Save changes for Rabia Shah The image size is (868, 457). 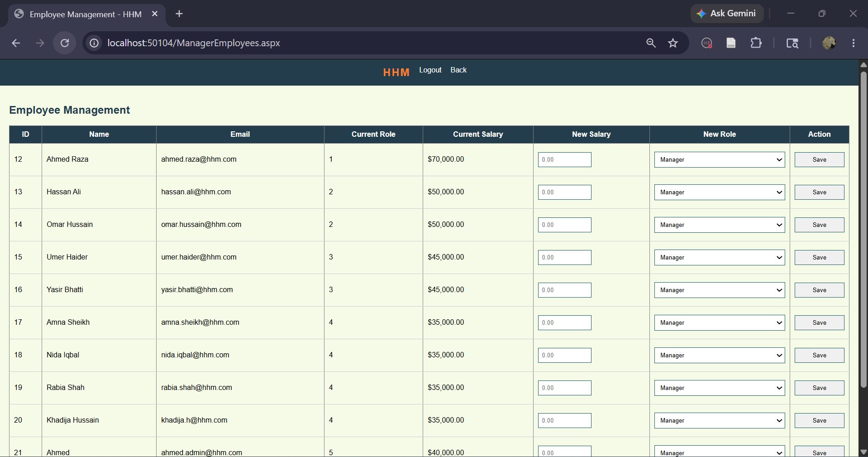click(819, 388)
